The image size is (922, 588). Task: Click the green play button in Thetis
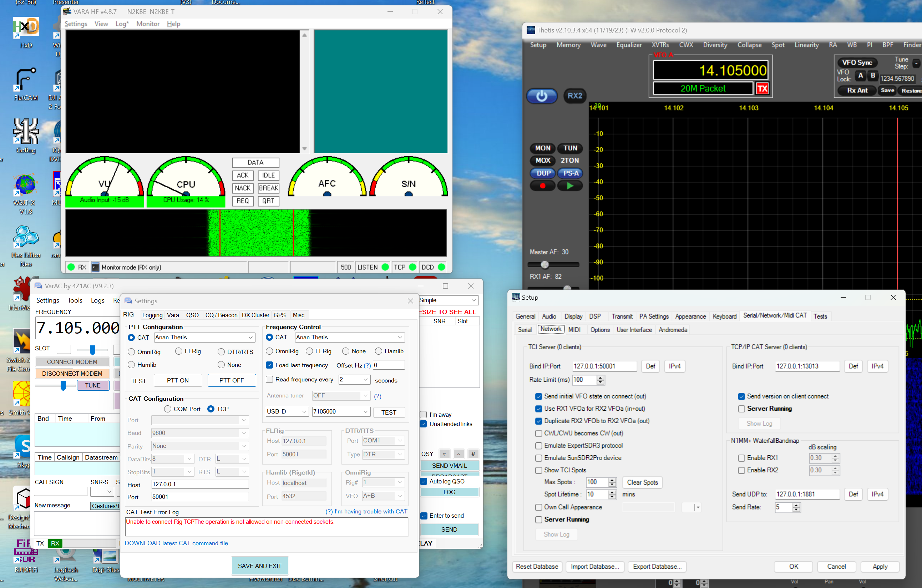point(570,186)
